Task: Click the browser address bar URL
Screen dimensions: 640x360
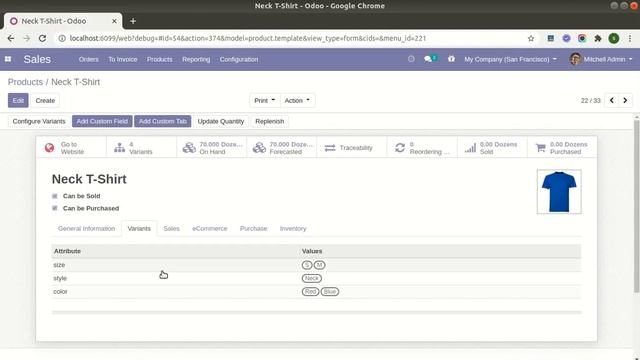Action: pos(248,38)
